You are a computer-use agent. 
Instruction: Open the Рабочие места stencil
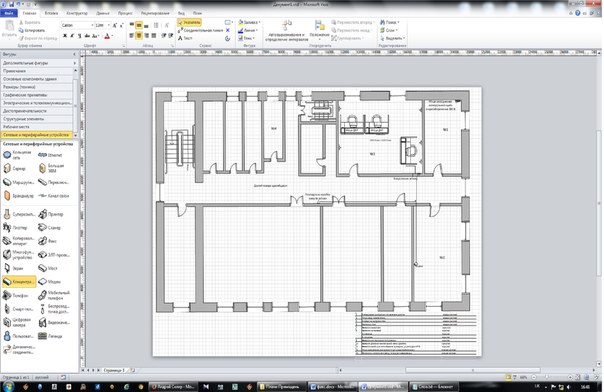tap(37, 127)
